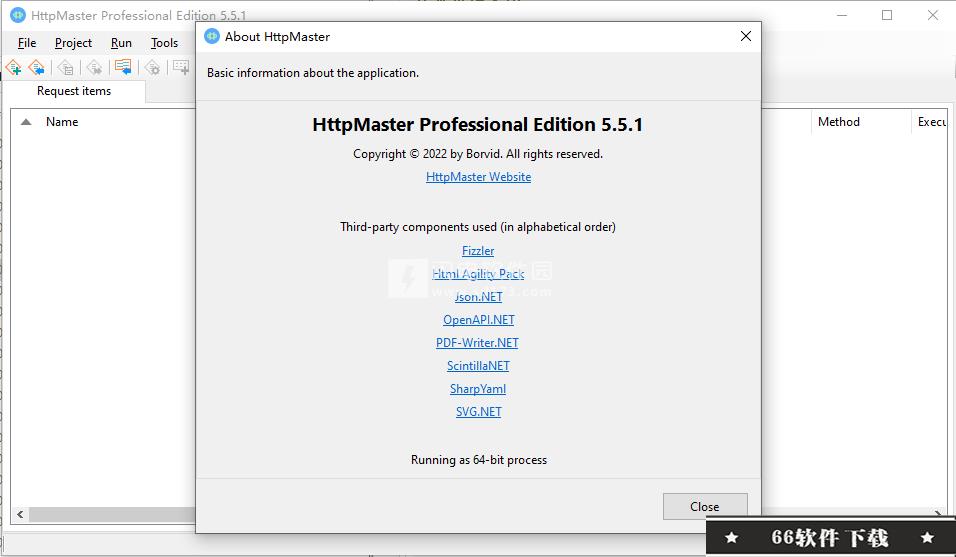Screen dimensions: 956x557
Task: Click the horizontal scrollbar thumb in request list
Action: click(112, 514)
